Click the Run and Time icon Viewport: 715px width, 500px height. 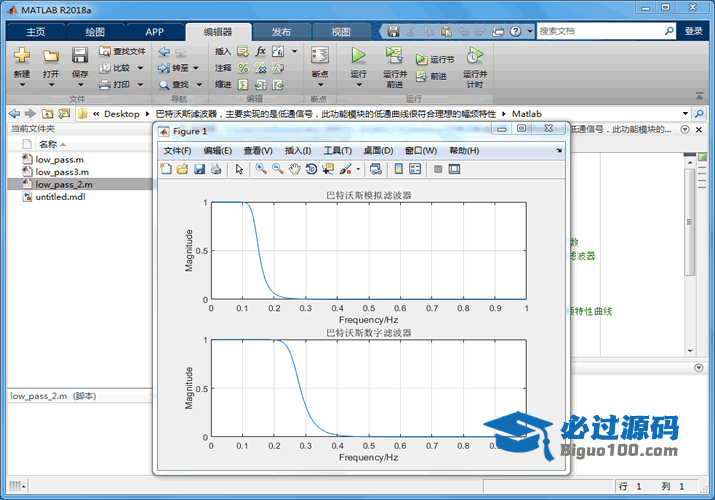[475, 56]
